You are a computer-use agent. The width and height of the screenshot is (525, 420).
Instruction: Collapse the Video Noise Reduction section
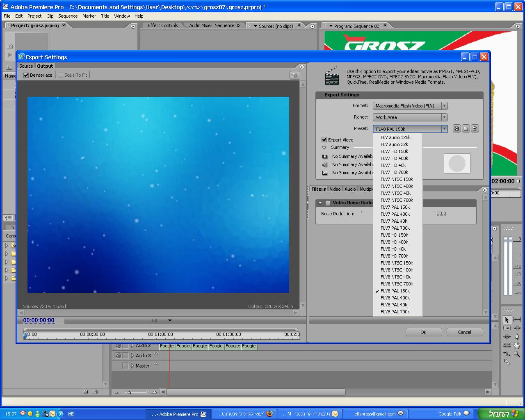click(320, 203)
